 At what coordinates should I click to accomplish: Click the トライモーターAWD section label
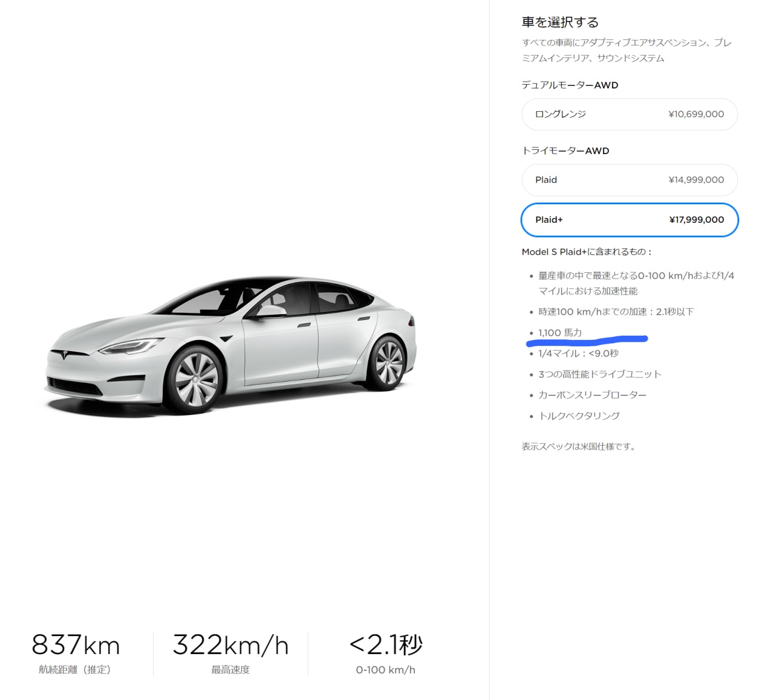tap(565, 151)
